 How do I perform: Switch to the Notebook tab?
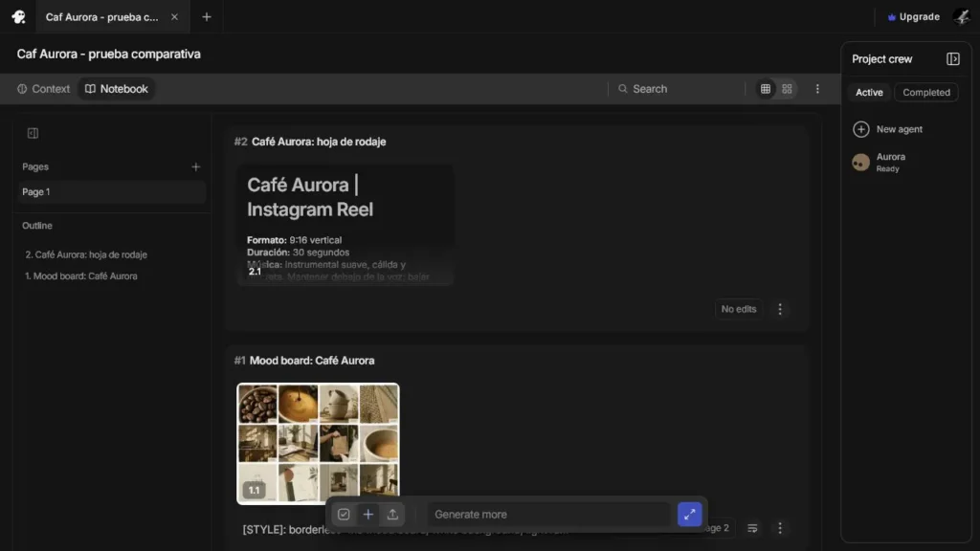pyautogui.click(x=116, y=89)
